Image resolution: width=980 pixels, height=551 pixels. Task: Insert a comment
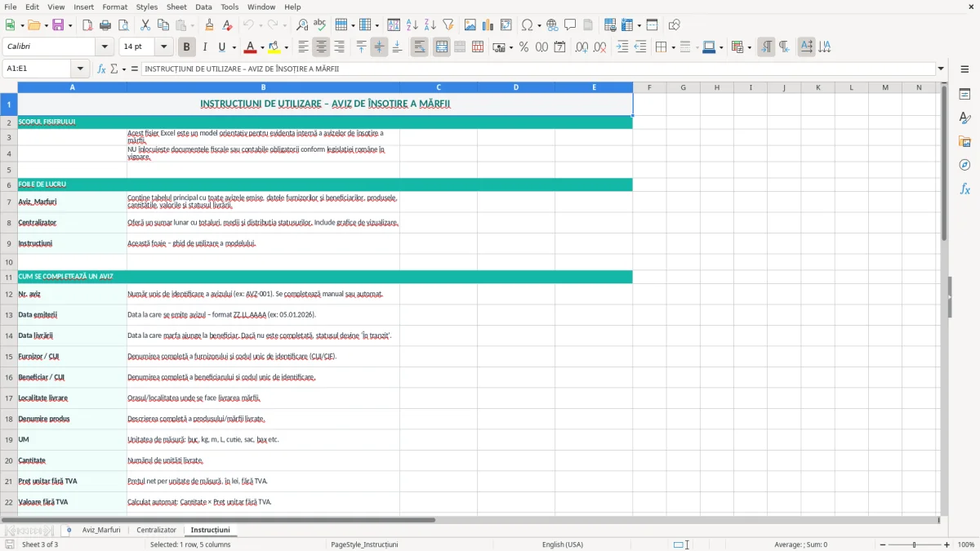[570, 25]
